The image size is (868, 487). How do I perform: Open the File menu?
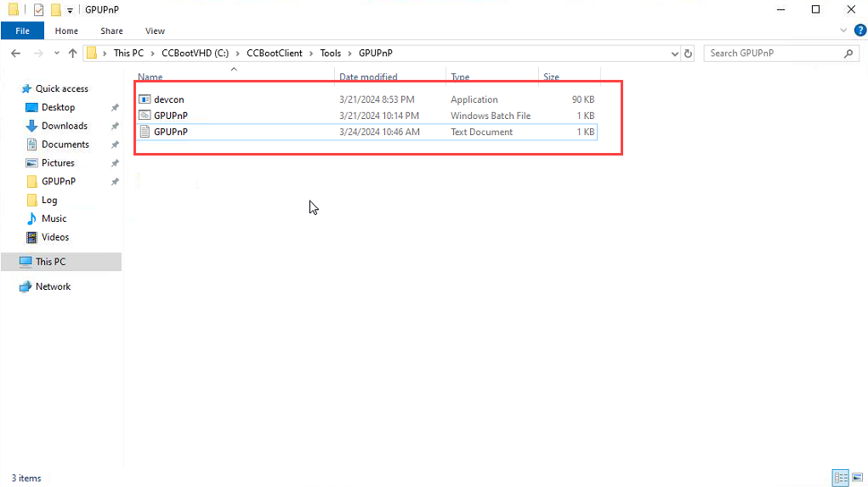point(22,31)
